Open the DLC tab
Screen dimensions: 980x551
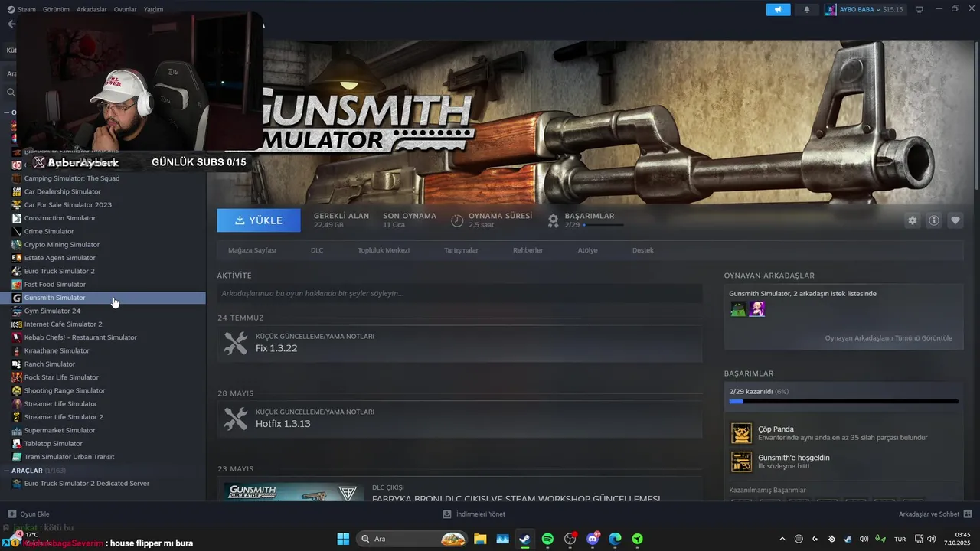317,250
